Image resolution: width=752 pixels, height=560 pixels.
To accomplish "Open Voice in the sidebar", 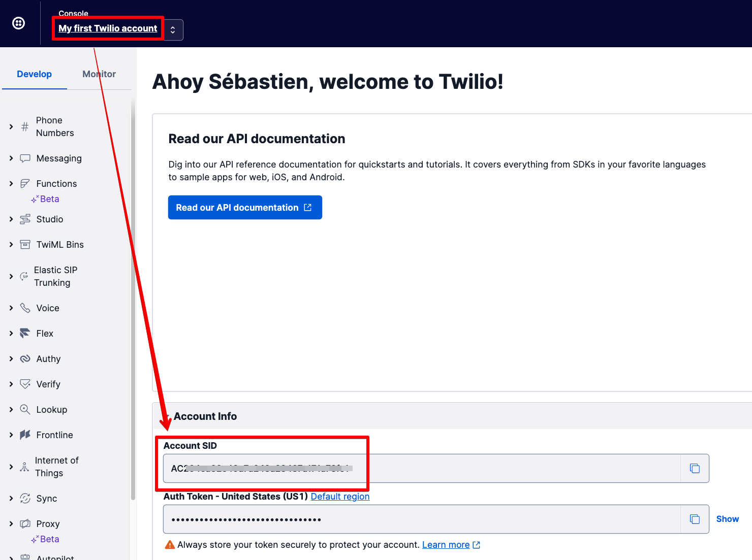I will click(48, 308).
